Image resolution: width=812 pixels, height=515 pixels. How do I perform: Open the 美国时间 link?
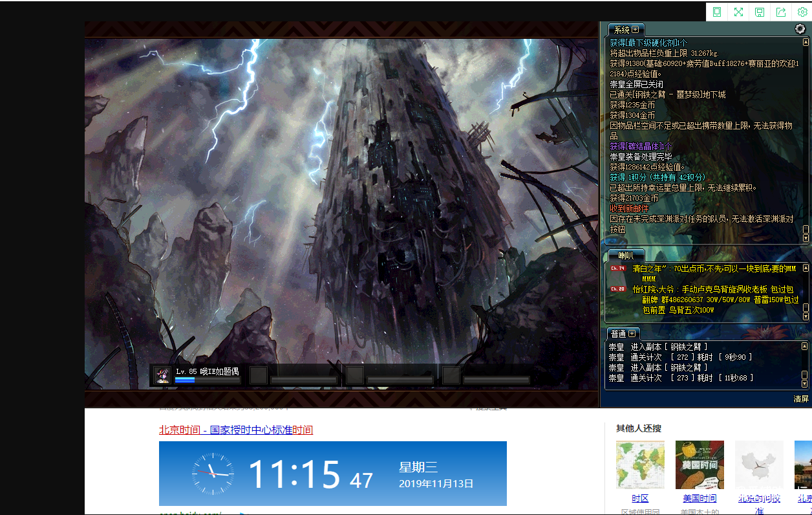700,498
